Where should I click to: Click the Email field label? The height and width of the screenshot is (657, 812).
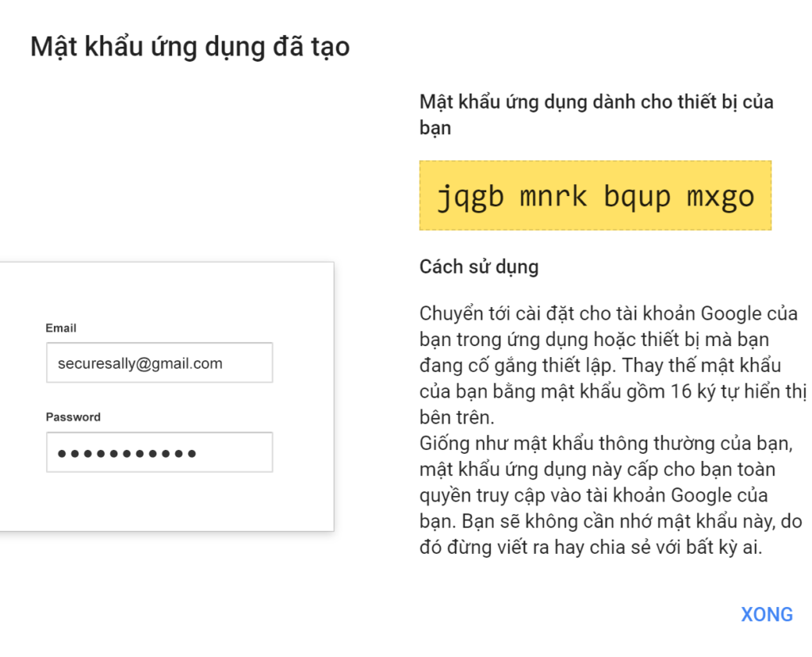[61, 328]
